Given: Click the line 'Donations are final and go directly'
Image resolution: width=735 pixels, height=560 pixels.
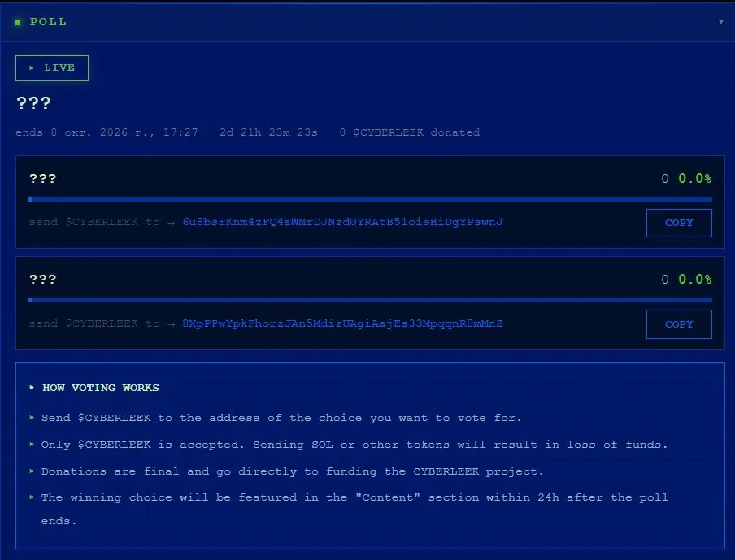Looking at the screenshot, I should 293,471.
